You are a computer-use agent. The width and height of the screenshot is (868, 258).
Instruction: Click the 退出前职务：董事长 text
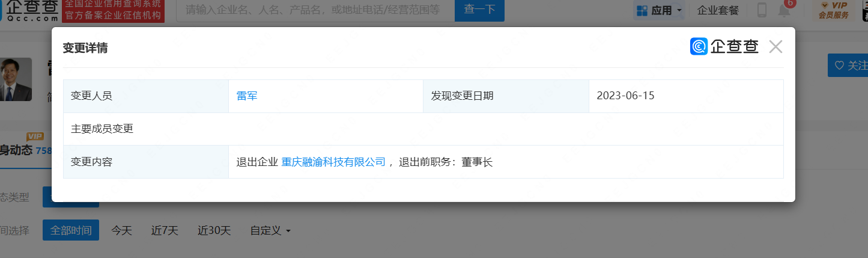click(x=446, y=162)
